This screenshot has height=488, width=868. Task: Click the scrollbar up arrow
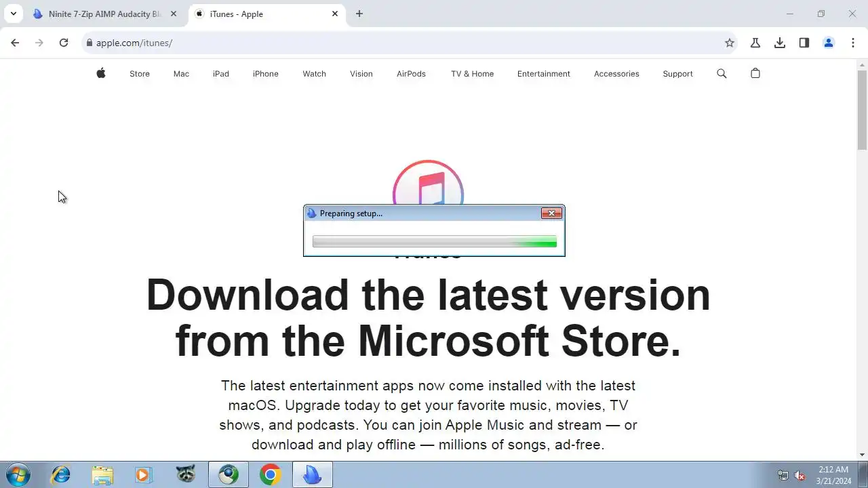click(x=863, y=64)
